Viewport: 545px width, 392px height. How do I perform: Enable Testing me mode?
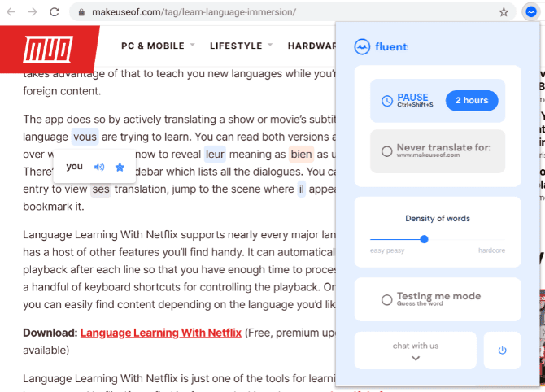(386, 299)
